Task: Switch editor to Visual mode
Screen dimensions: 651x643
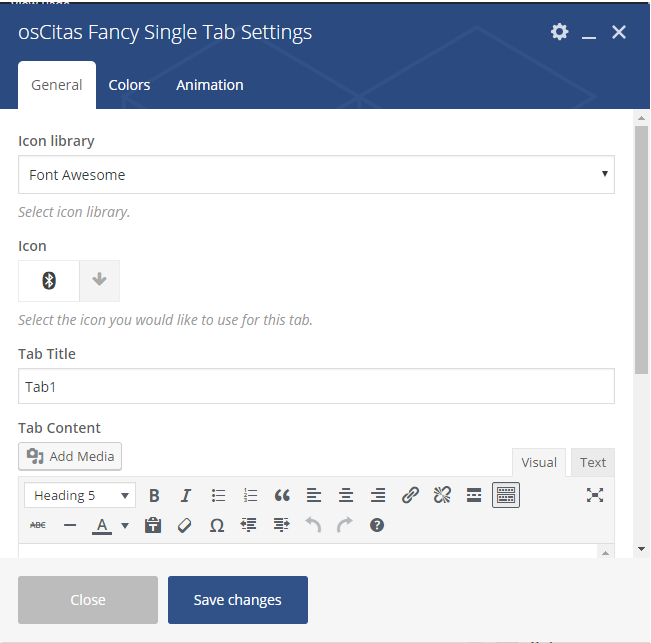Action: [x=539, y=462]
